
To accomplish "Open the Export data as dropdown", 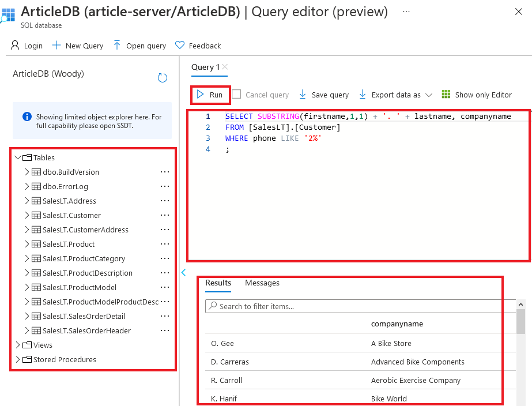I will (x=428, y=95).
